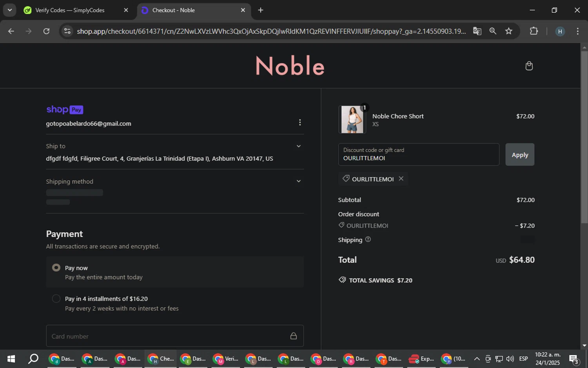Open the (10... Chrome taskbar window

454,359
